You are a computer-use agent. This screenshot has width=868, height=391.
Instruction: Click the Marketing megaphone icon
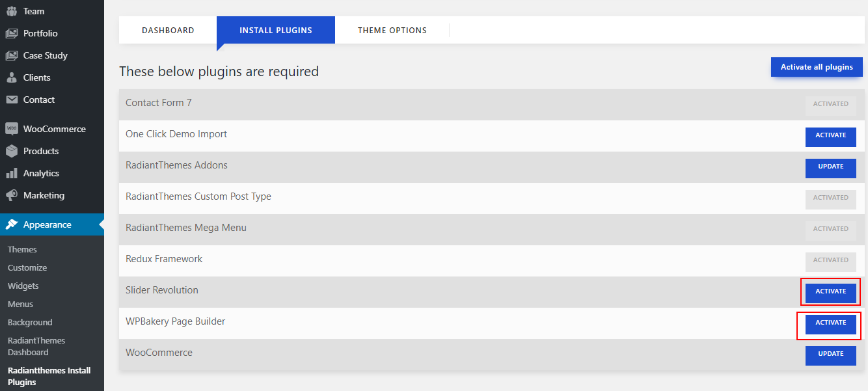[x=12, y=195]
